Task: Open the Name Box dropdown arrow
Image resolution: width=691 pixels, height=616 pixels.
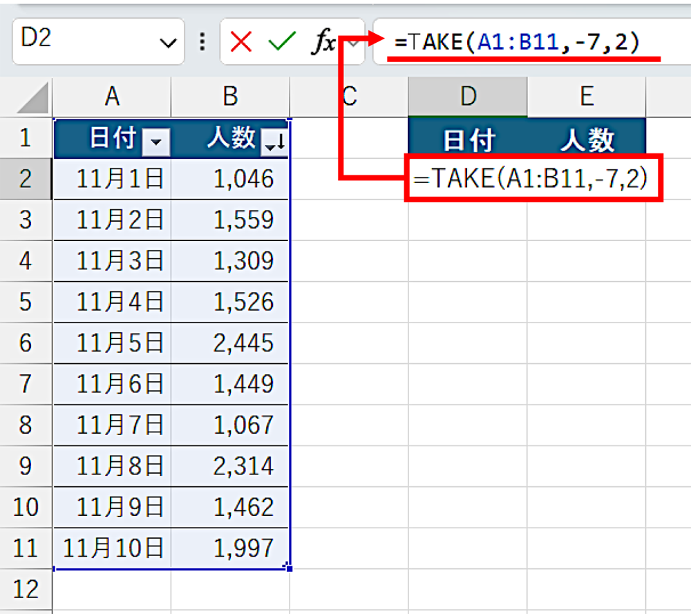Action: (168, 43)
